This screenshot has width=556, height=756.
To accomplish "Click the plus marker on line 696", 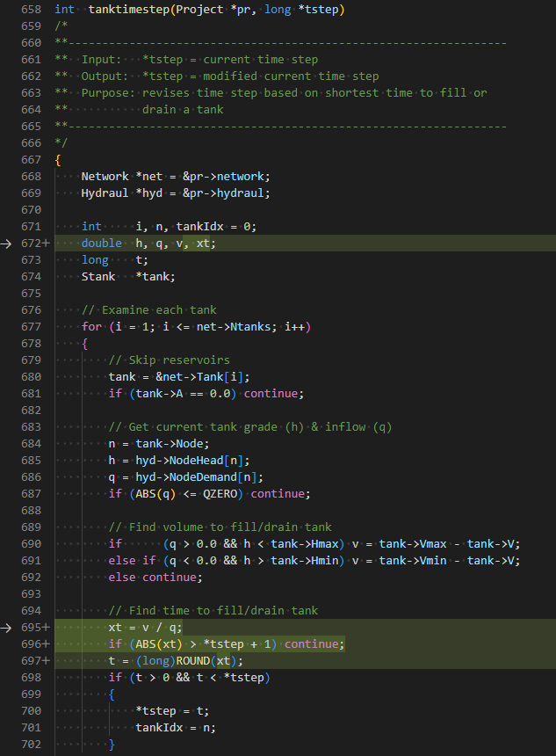I will coord(47,644).
